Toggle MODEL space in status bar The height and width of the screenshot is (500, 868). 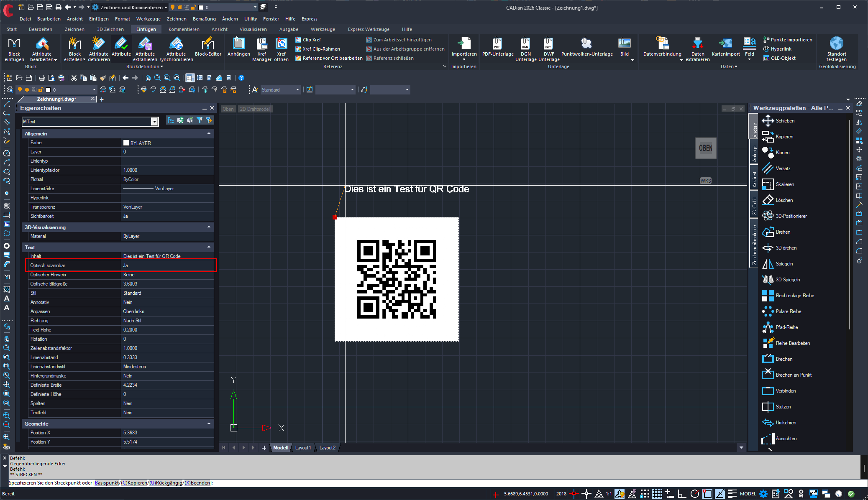tap(748, 494)
